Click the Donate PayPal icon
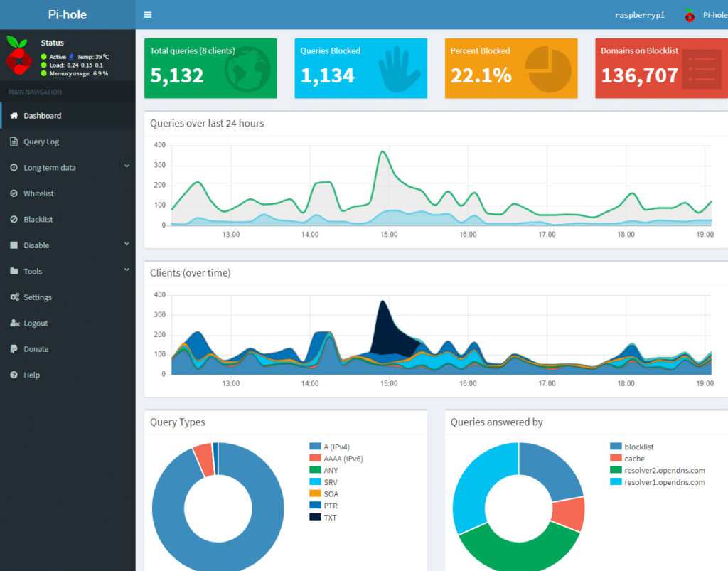 click(x=14, y=349)
